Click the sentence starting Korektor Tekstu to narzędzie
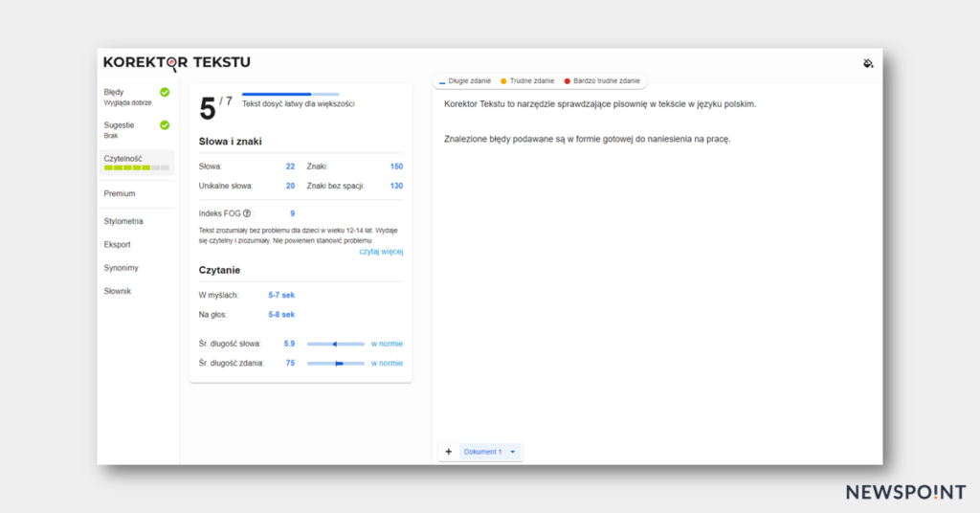The image size is (980, 513). (600, 104)
